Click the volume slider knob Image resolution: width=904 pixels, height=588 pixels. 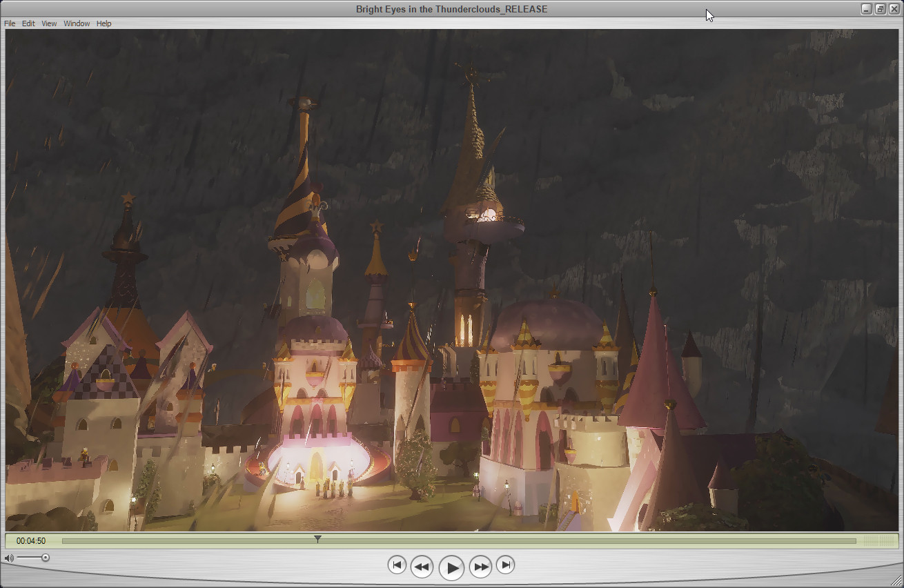click(x=46, y=558)
